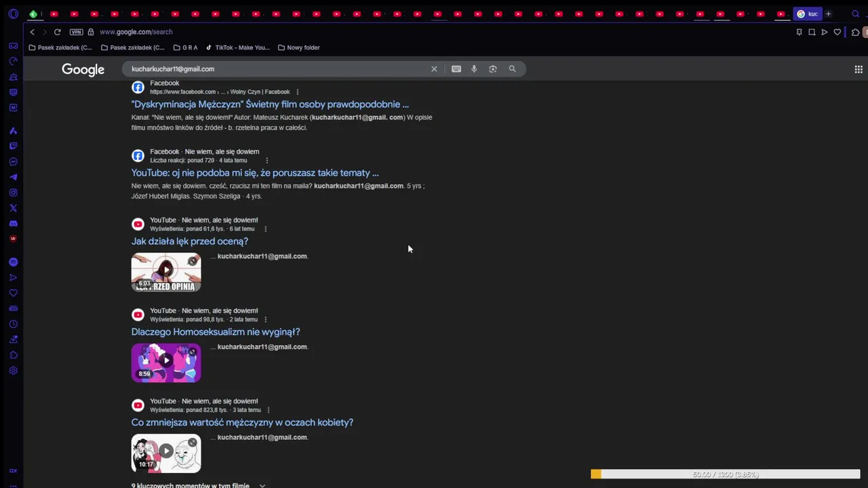
Task: Add page to bookmarks with toolbar heart
Action: coord(837,32)
